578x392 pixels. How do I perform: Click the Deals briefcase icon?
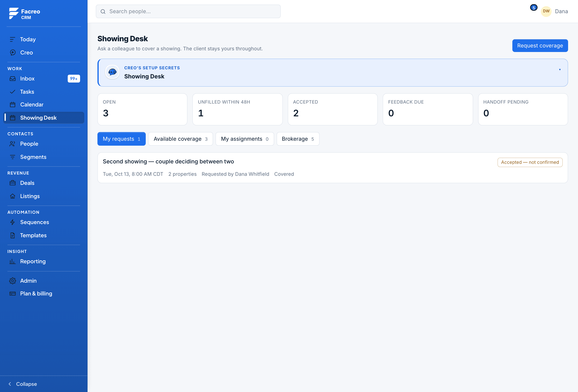(12, 183)
